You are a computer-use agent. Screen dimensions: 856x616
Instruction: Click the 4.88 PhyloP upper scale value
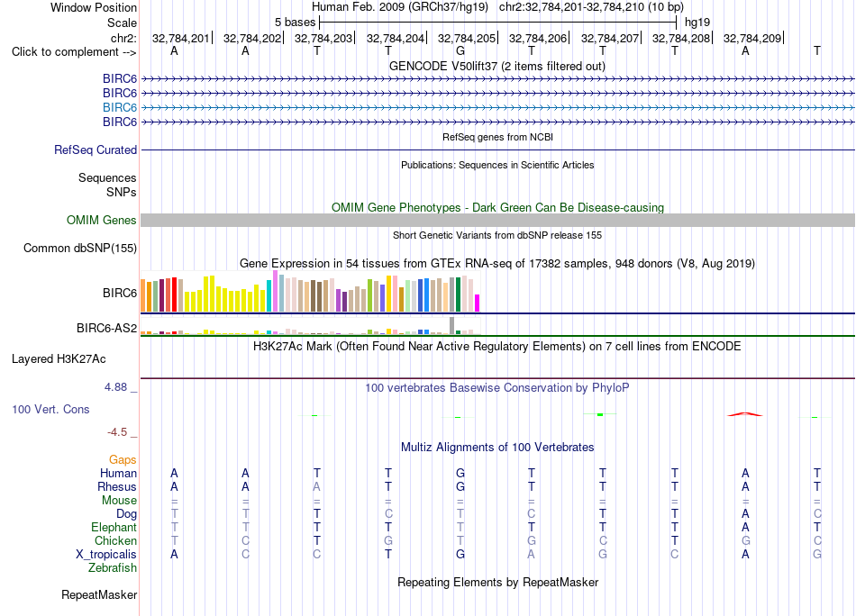coord(115,387)
